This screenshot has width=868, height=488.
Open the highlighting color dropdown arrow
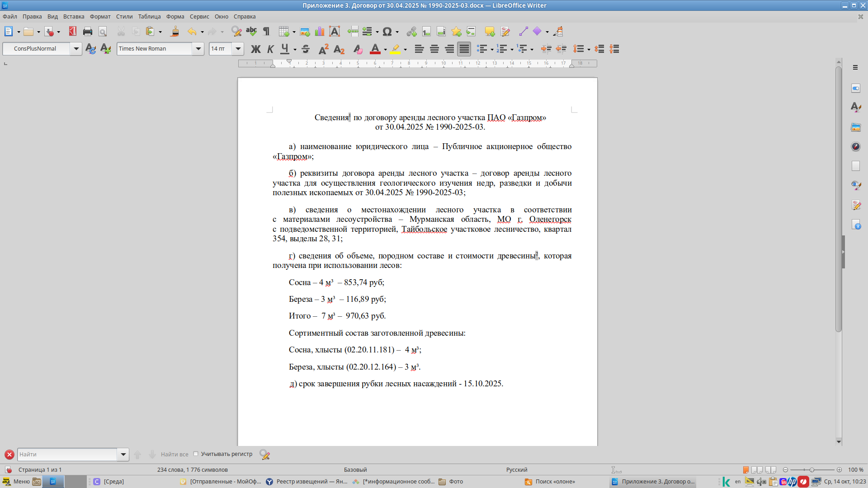(x=405, y=49)
